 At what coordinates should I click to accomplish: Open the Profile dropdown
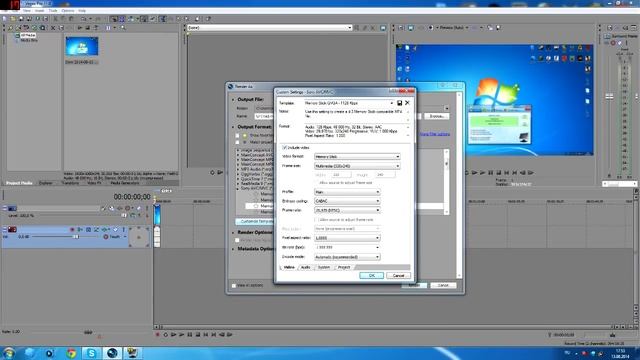347,192
